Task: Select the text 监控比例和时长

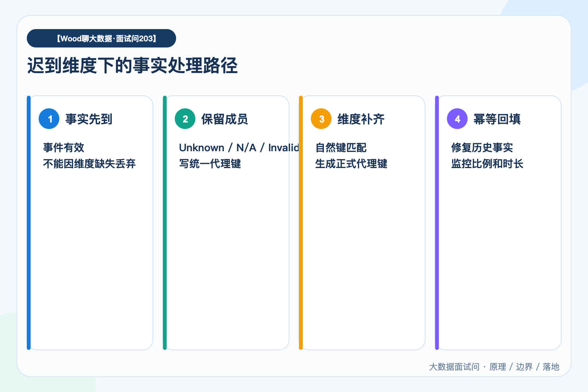Action: (x=487, y=163)
